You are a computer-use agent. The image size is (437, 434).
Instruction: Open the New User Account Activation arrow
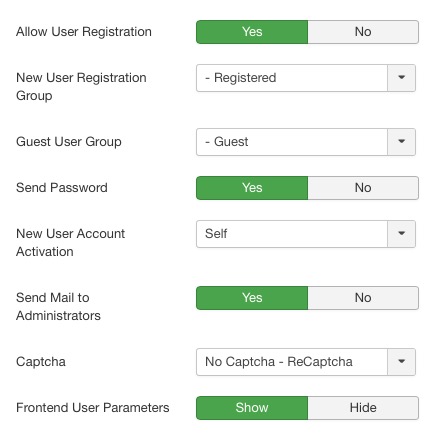[x=401, y=234]
